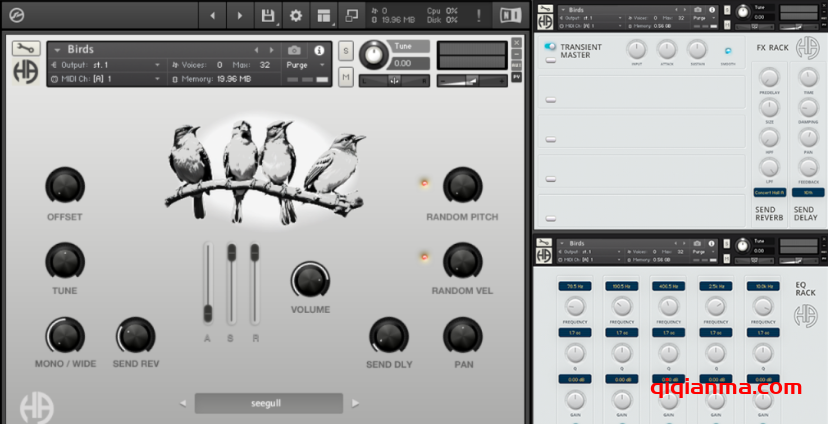Click the VOLUME knob

coord(310,280)
